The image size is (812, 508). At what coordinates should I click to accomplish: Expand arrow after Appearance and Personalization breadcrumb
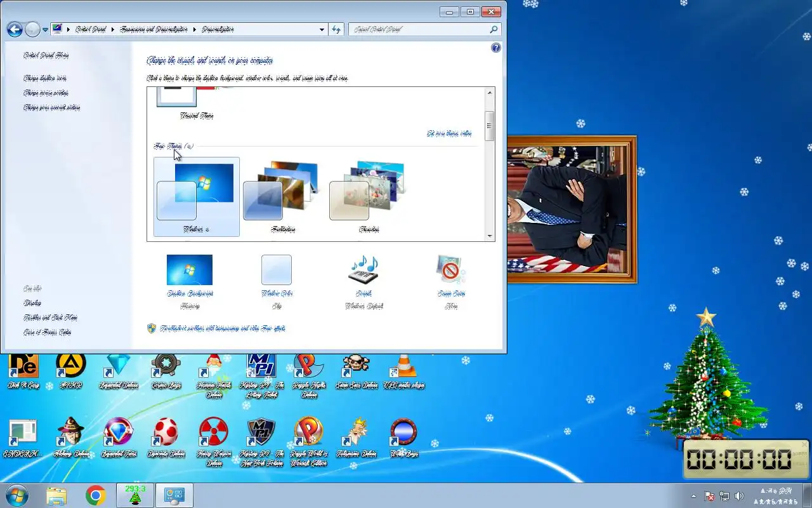click(x=195, y=29)
